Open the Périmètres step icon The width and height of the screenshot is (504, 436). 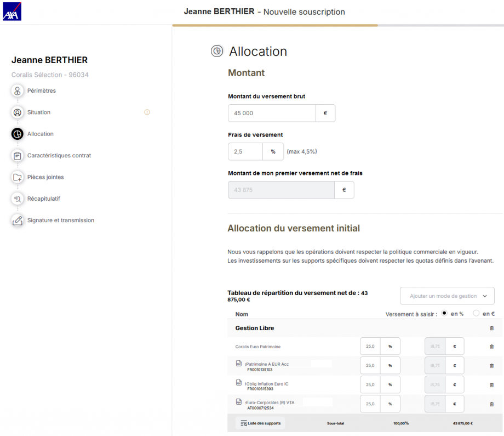pyautogui.click(x=18, y=91)
